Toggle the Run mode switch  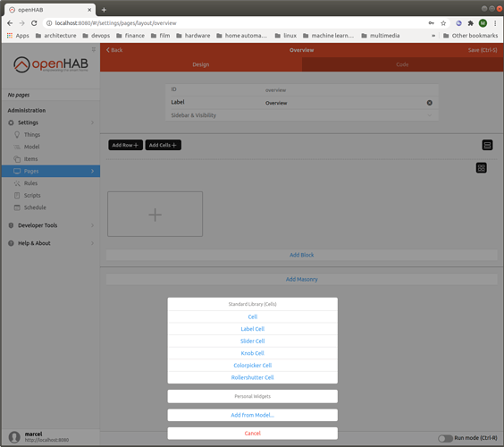(x=445, y=438)
